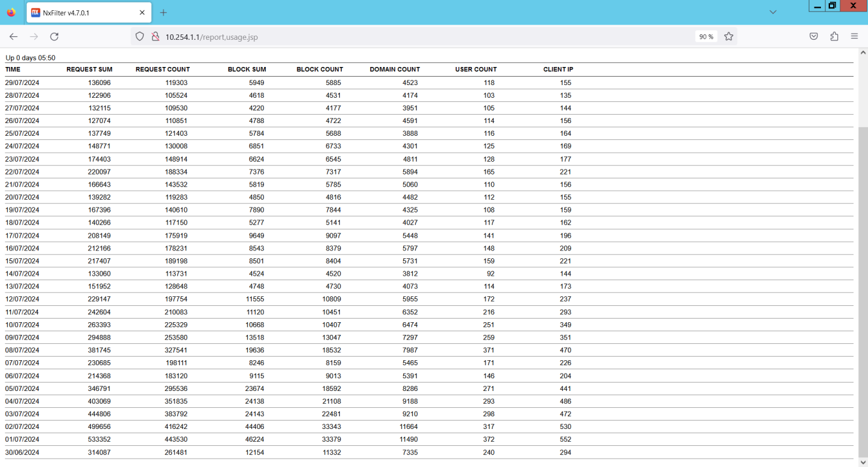The height and width of the screenshot is (467, 868).
Task: Open the Extensions puzzle icon
Action: coord(834,37)
